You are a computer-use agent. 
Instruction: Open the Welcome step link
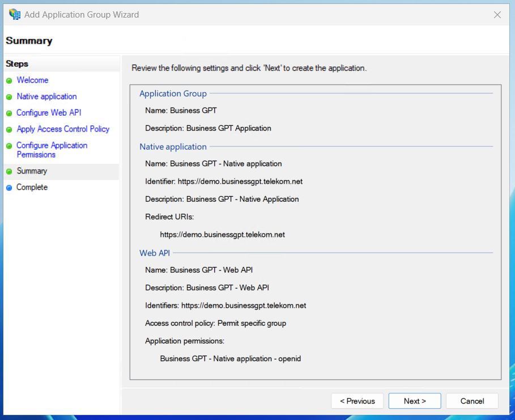tap(32, 80)
